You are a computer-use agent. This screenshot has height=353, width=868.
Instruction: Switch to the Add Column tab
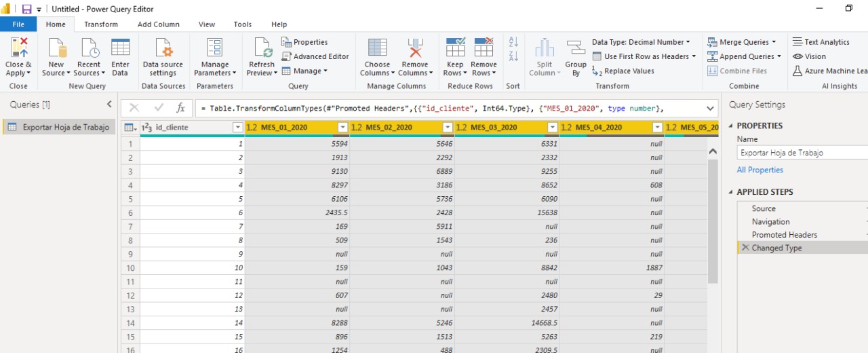coord(159,24)
